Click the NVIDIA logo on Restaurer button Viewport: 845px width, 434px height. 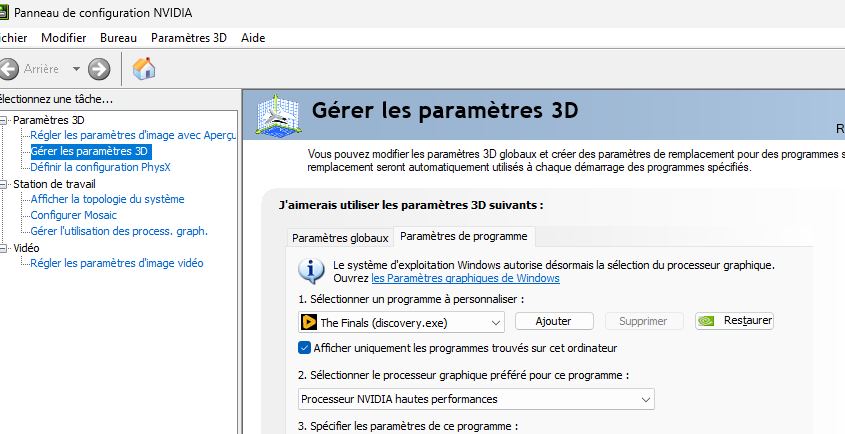point(706,321)
